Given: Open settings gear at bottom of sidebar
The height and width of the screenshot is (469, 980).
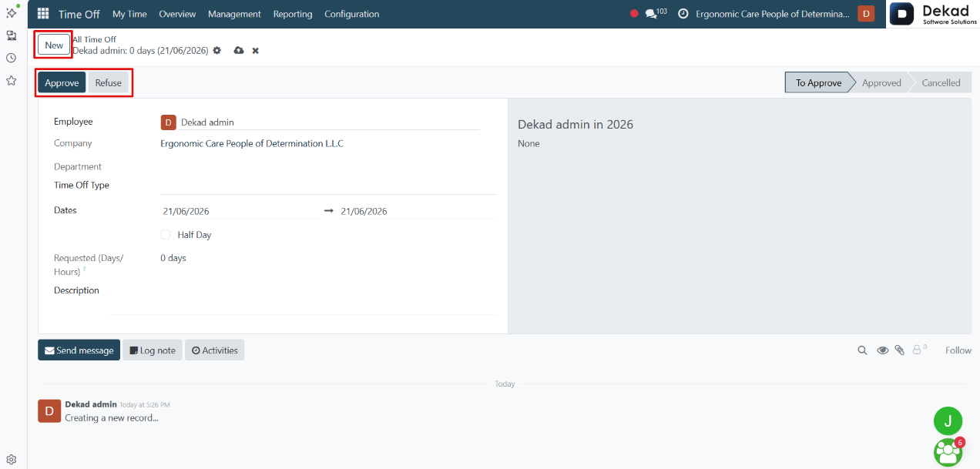Looking at the screenshot, I should [x=12, y=460].
